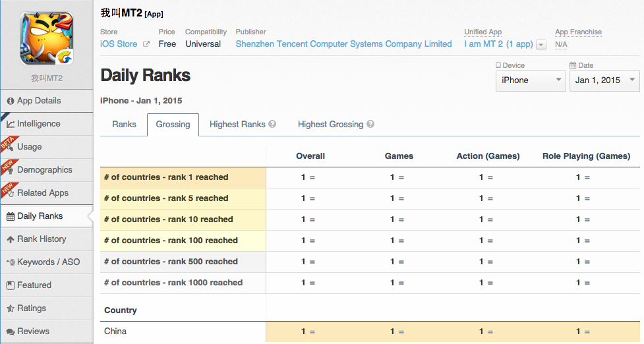
Task: Click the China country row
Action: [370, 331]
